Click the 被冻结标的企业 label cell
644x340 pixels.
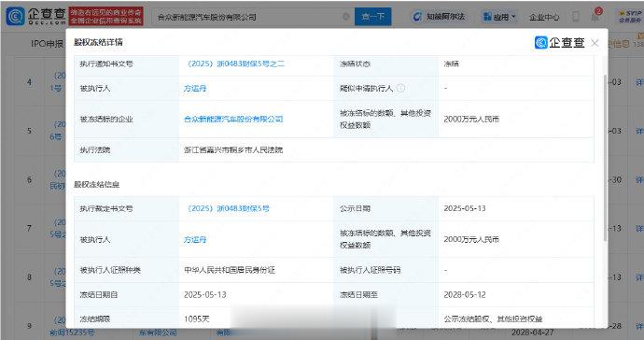(127, 120)
